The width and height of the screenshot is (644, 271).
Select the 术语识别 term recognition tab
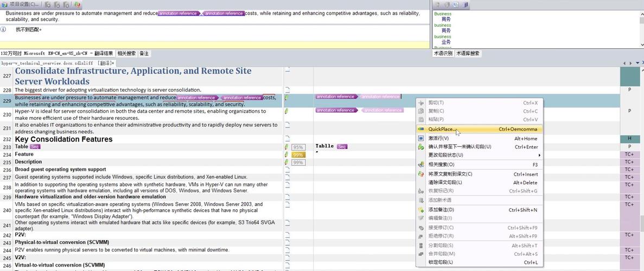coord(443,53)
